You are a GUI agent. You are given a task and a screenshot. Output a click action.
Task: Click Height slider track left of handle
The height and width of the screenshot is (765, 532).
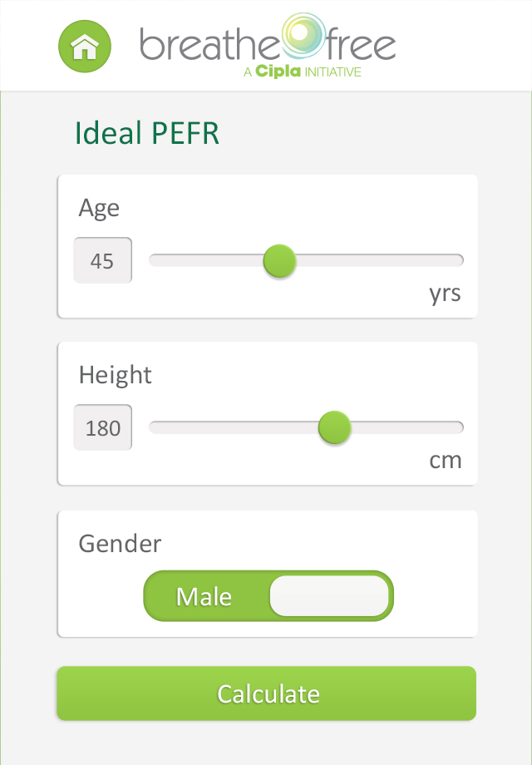coord(233,427)
